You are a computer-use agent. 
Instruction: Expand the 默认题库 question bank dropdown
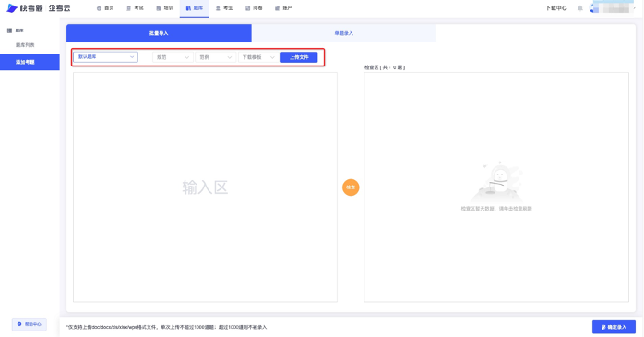(105, 57)
